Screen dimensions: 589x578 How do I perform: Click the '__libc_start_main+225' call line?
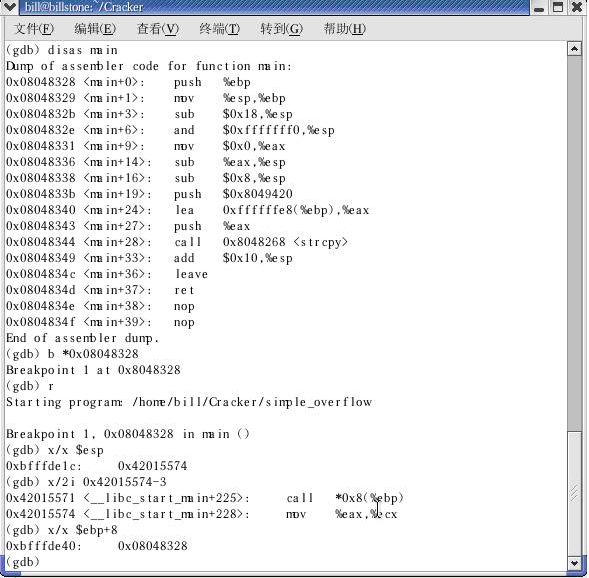pyautogui.click(x=205, y=498)
